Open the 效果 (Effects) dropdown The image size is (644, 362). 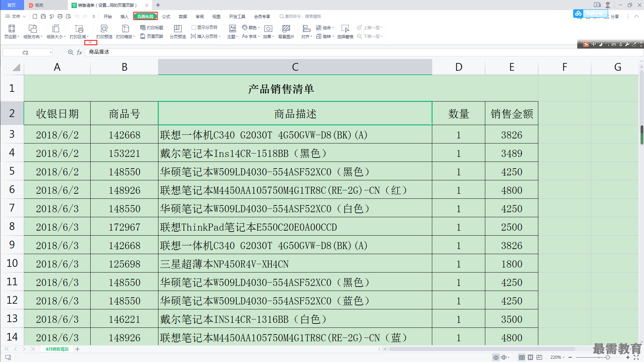tap(268, 32)
